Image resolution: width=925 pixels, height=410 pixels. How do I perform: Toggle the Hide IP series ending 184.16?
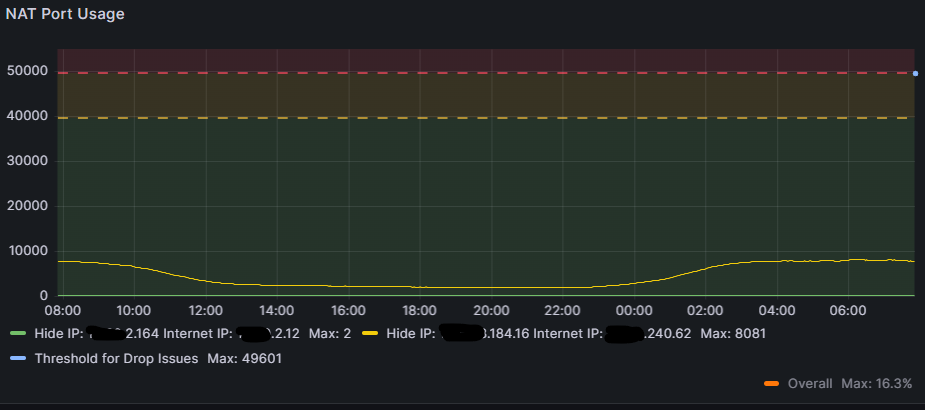click(520, 333)
